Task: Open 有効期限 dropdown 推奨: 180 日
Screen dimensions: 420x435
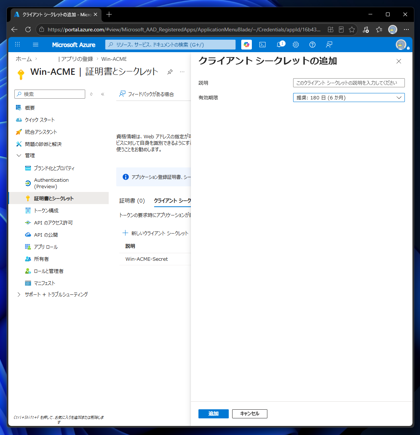Action: 349,97
